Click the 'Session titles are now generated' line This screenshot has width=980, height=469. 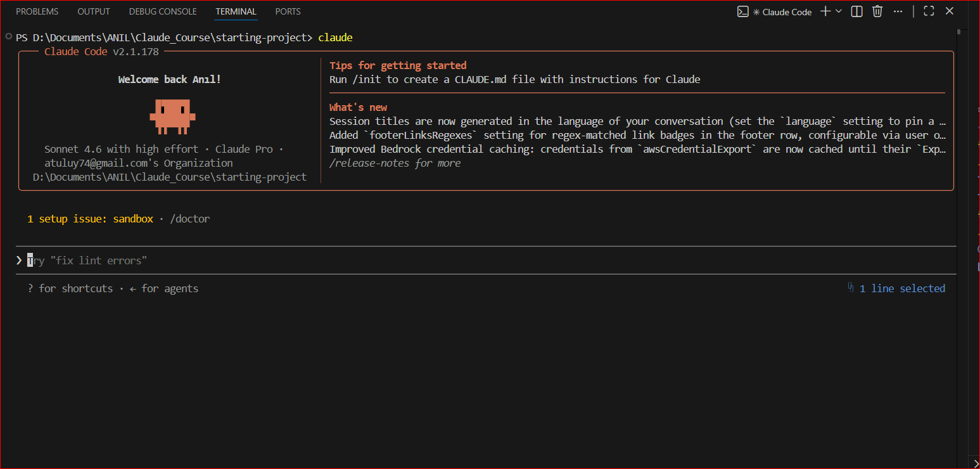tap(637, 121)
